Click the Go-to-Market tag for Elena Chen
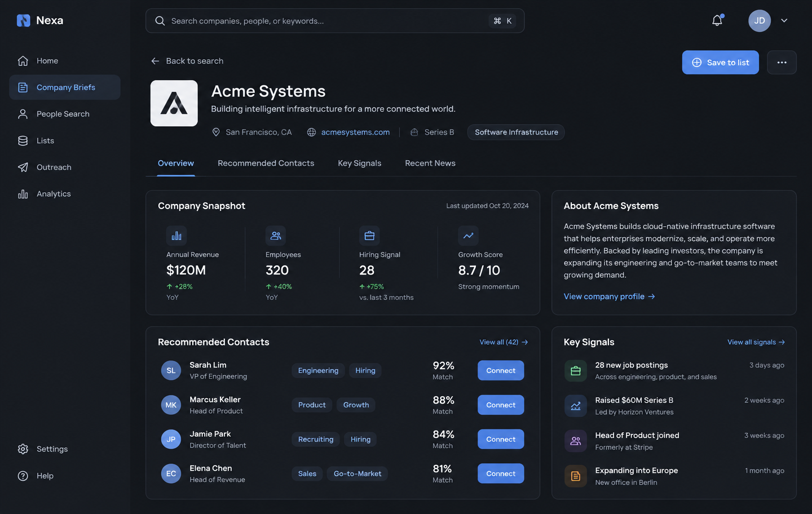This screenshot has height=514, width=812. (x=358, y=473)
